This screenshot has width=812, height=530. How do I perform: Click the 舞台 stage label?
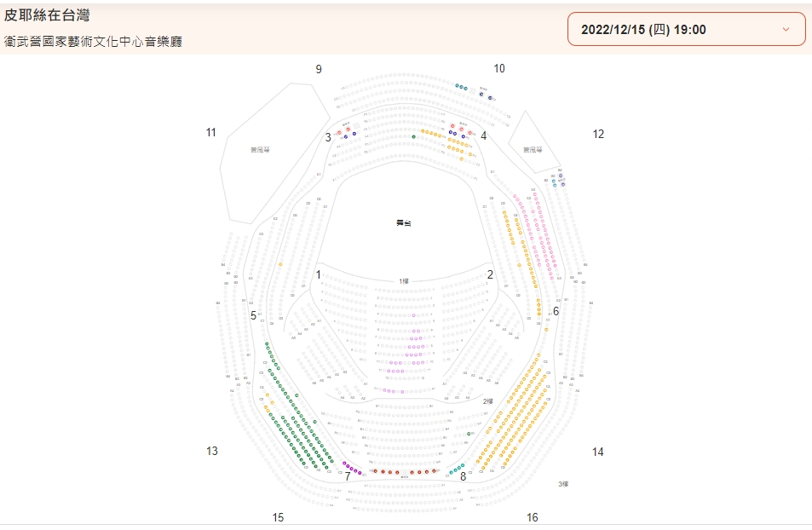(403, 222)
